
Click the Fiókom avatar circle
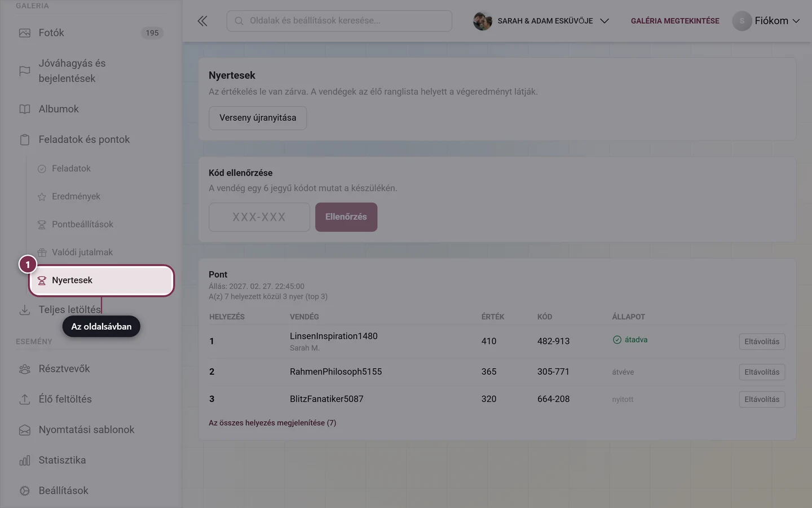coord(742,21)
